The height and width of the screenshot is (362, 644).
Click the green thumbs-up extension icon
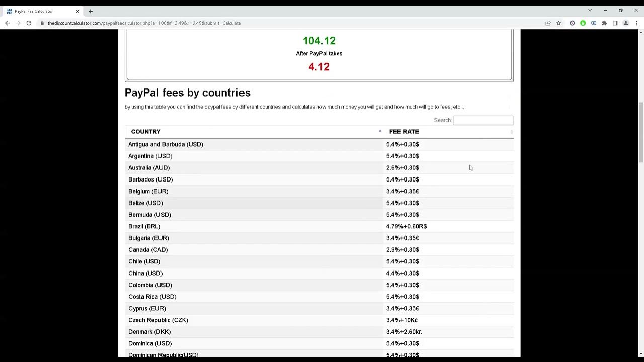[x=583, y=23]
